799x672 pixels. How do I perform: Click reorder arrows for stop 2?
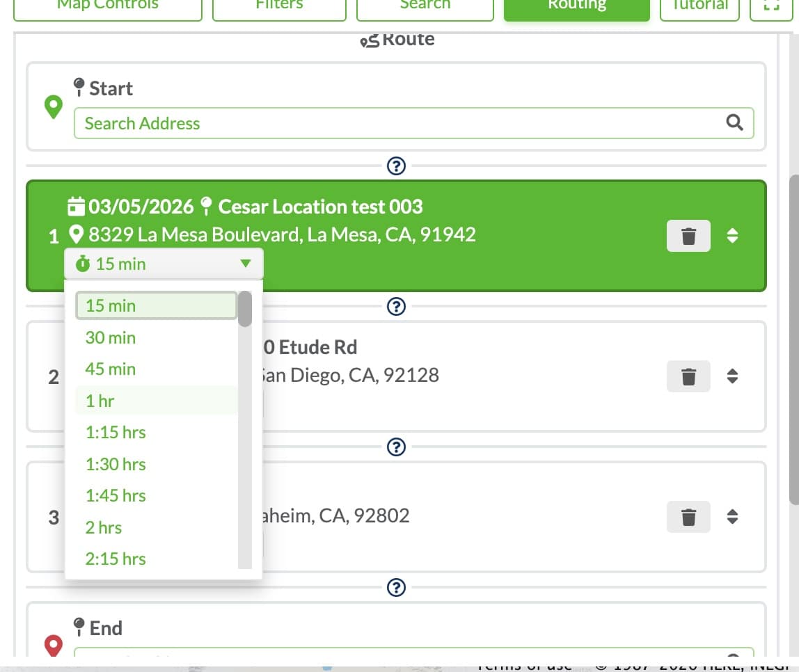click(x=732, y=376)
